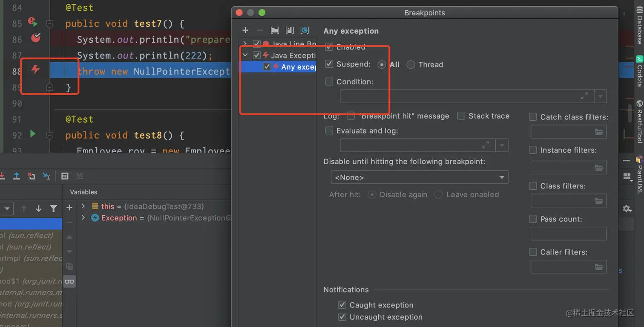Enable the Evaluate and log checkbox

point(329,130)
